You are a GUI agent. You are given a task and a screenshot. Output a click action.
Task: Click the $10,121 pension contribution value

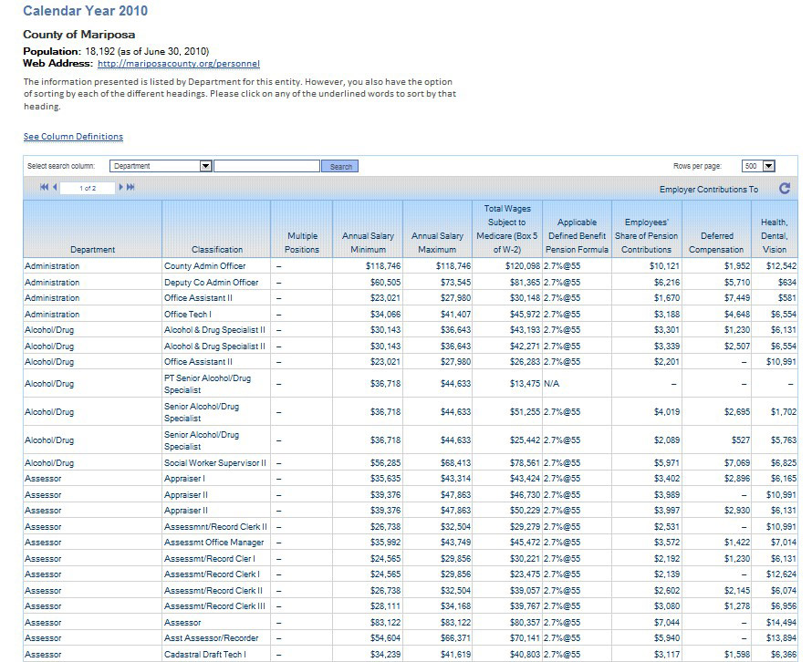coord(664,266)
